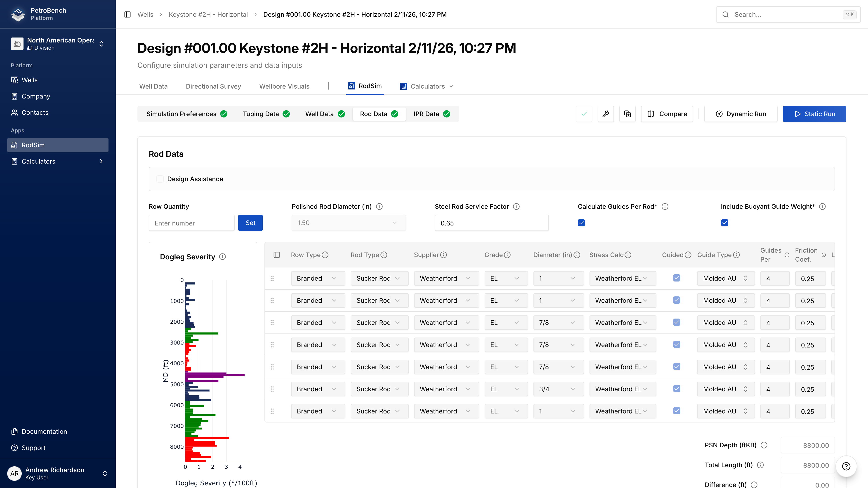Click the duplicate design icon button
Screen dimensions: 868x488
pos(627,114)
